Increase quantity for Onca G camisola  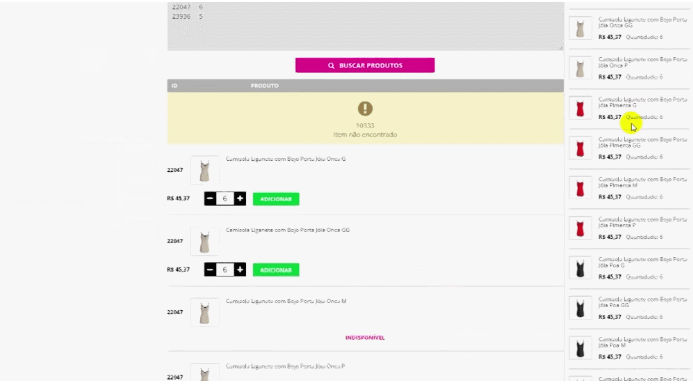pyautogui.click(x=240, y=199)
